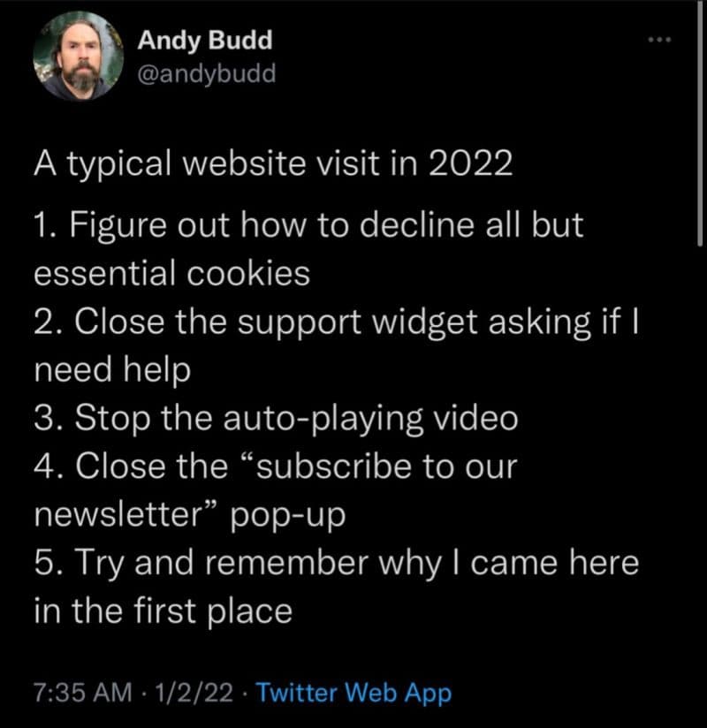Click the text 'in the first place'
Viewport: 707px width, 728px height.
pos(163,611)
